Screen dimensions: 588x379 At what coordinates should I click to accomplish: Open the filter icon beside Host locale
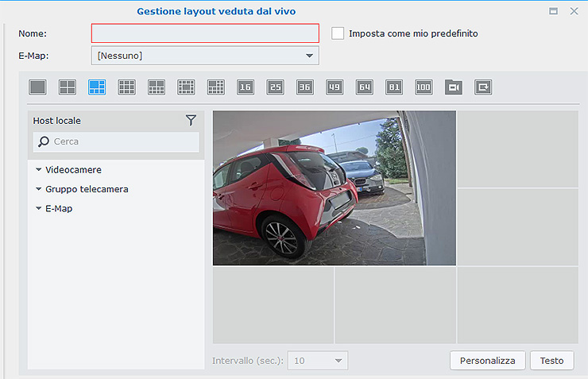coord(191,120)
